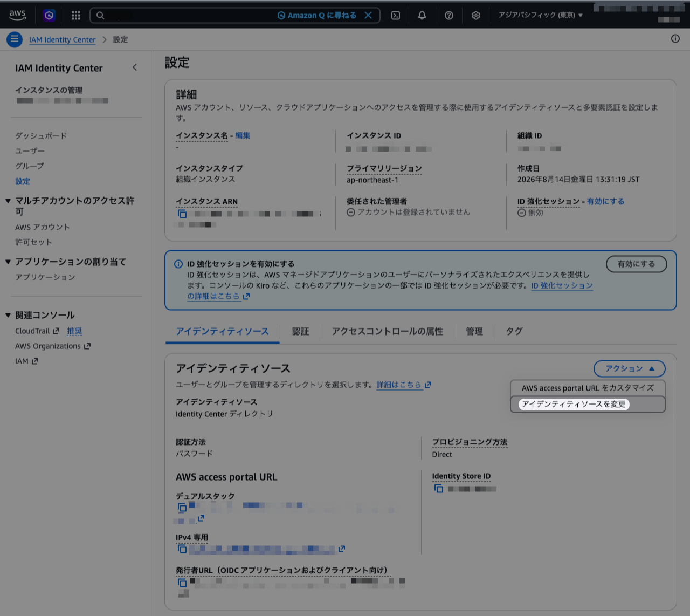Open the 詳細はこちら link under アイデンティティソース
690x616 pixels.
(404, 385)
